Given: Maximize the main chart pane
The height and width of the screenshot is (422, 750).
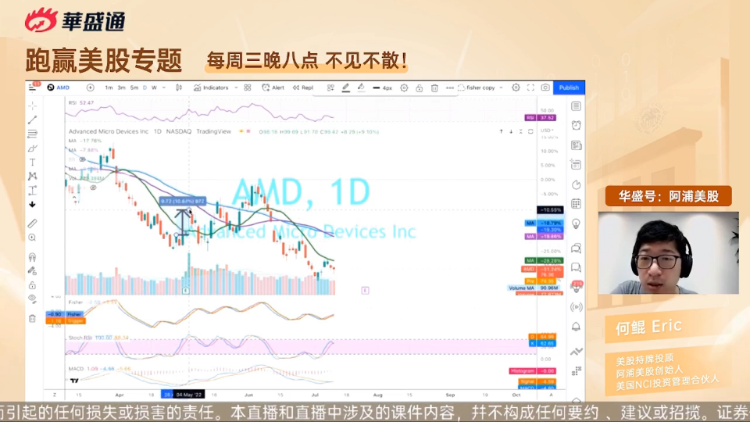Looking at the screenshot, I should [x=530, y=131].
